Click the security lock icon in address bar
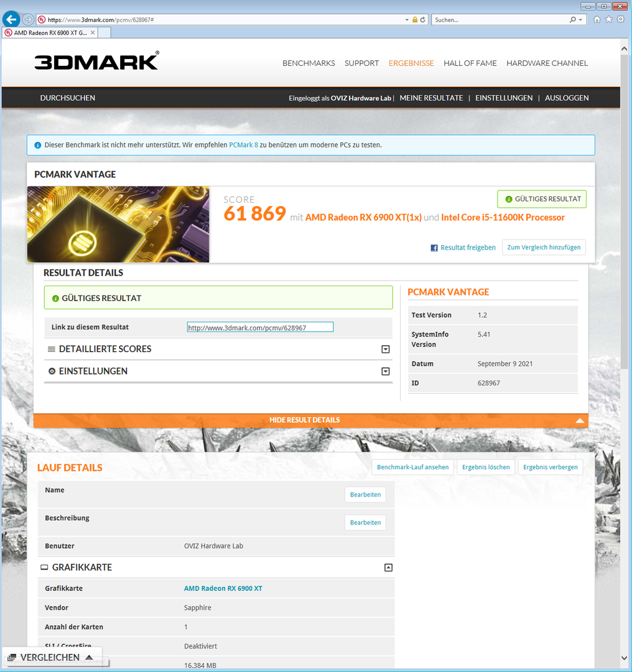The height and width of the screenshot is (672, 632). [415, 20]
